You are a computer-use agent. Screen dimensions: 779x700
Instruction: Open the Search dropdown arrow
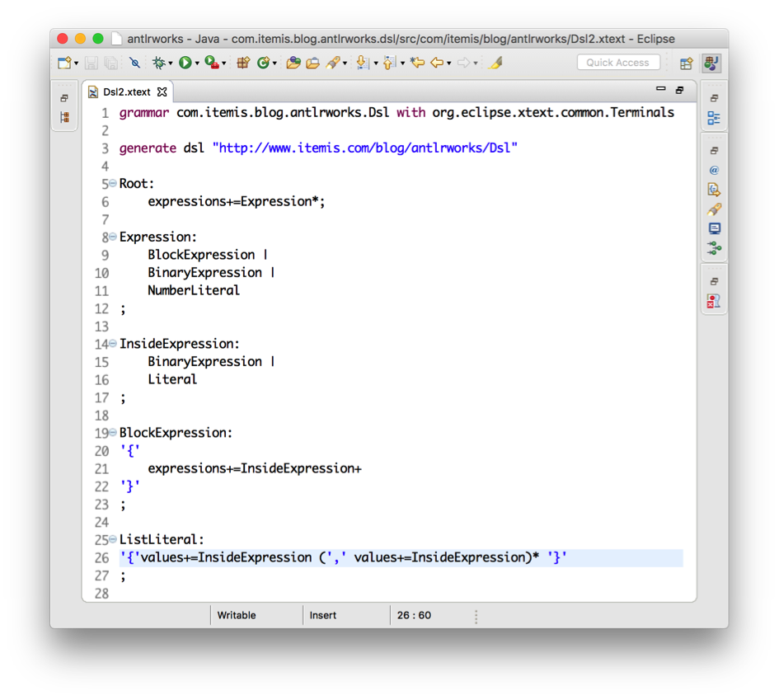345,63
